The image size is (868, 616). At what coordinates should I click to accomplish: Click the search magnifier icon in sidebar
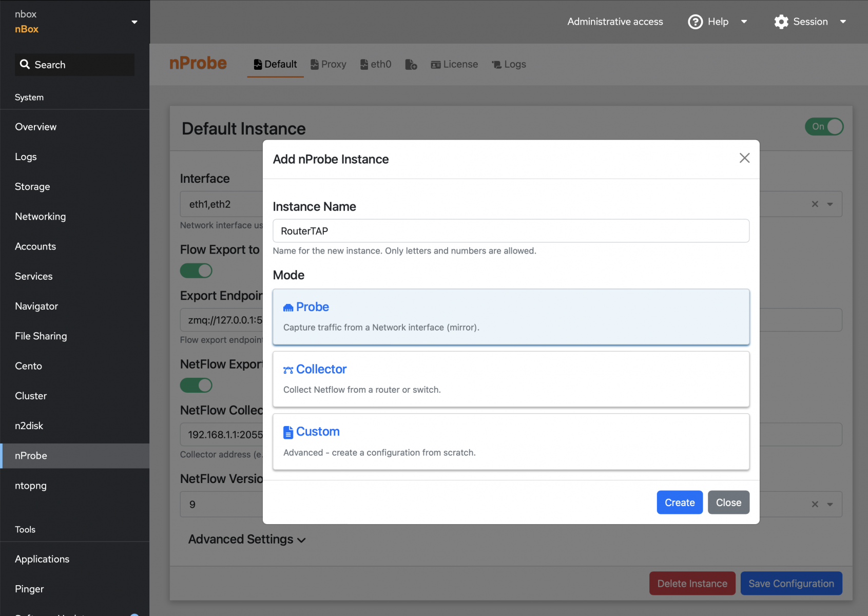click(25, 64)
